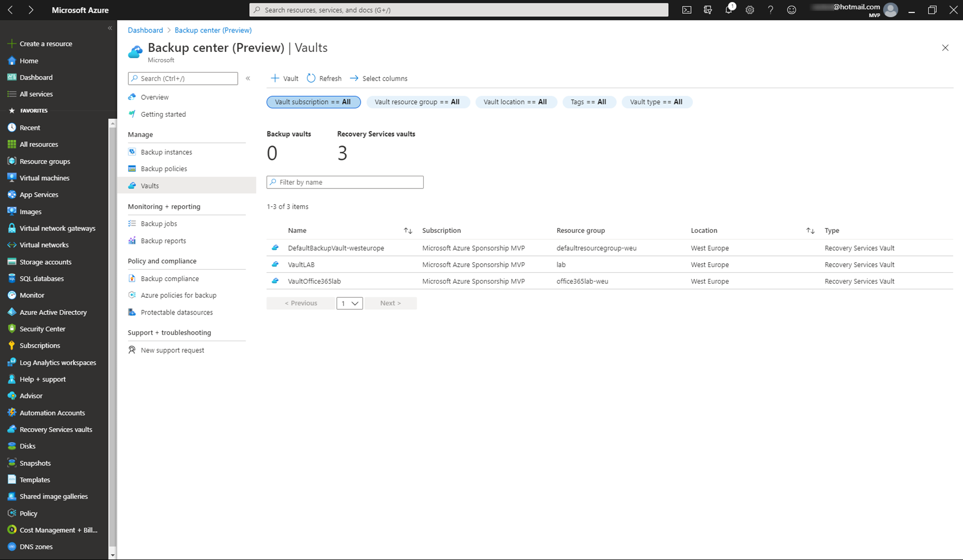Open All services
Image resolution: width=963 pixels, height=560 pixels.
point(36,94)
